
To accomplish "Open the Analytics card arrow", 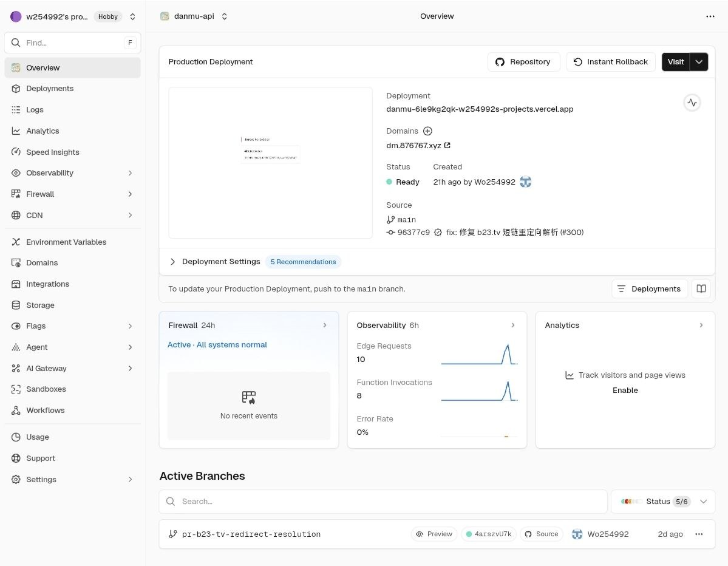I will point(701,326).
